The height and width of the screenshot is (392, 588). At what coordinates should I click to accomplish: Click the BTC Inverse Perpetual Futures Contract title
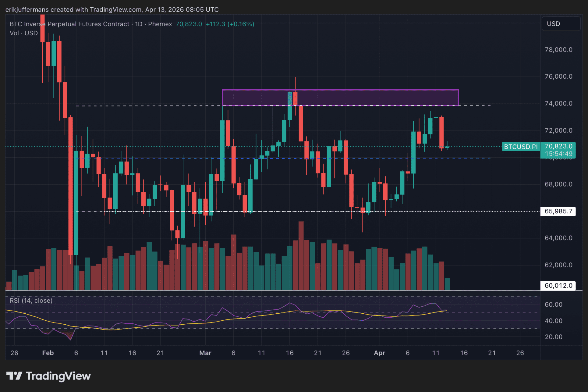click(x=69, y=24)
